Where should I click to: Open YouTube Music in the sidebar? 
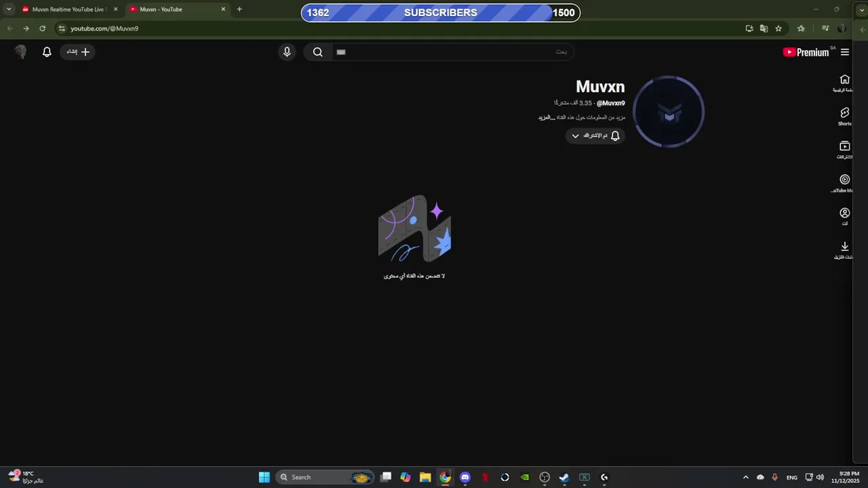tap(844, 183)
